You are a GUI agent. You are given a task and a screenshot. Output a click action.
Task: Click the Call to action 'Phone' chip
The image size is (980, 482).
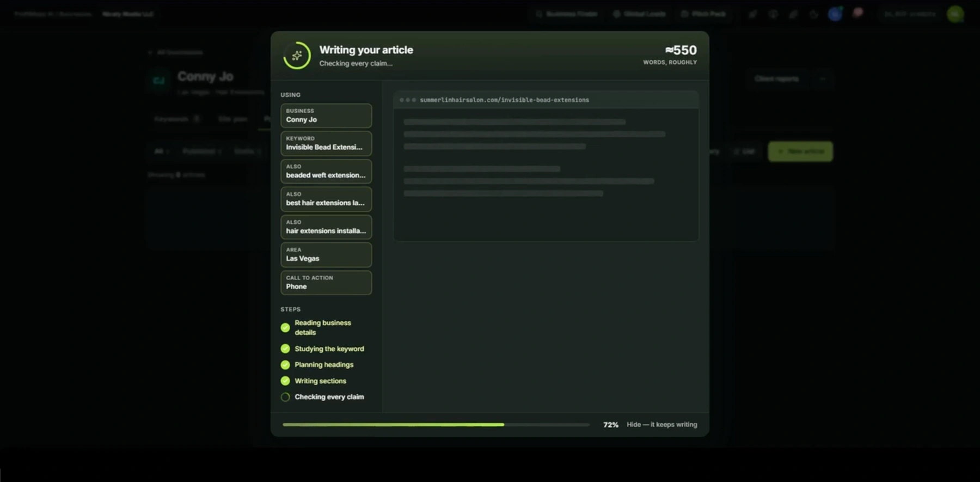point(326,283)
